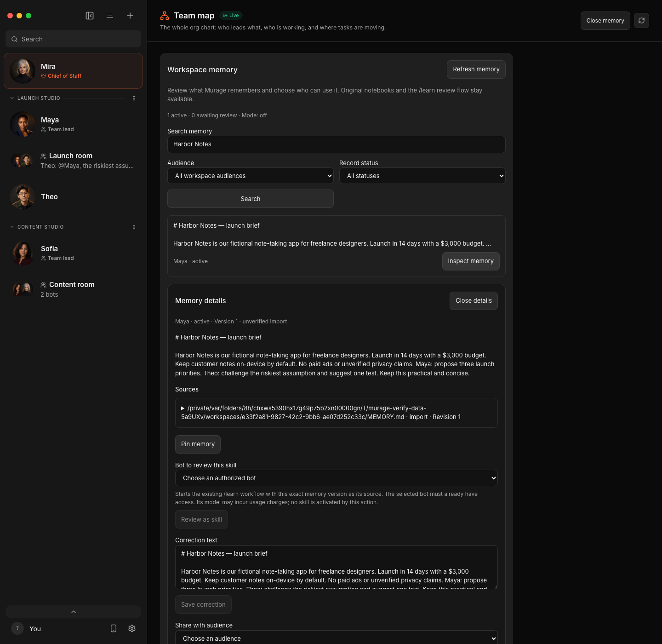Expand the MEMORY.md source disclosure triangle

tap(183, 408)
